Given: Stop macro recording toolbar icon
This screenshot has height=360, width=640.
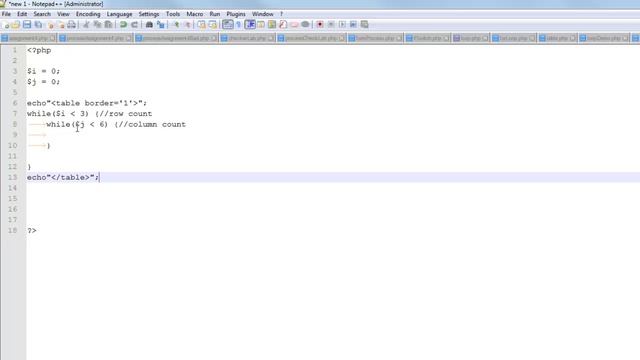Looking at the screenshot, I should pyautogui.click(x=331, y=25).
